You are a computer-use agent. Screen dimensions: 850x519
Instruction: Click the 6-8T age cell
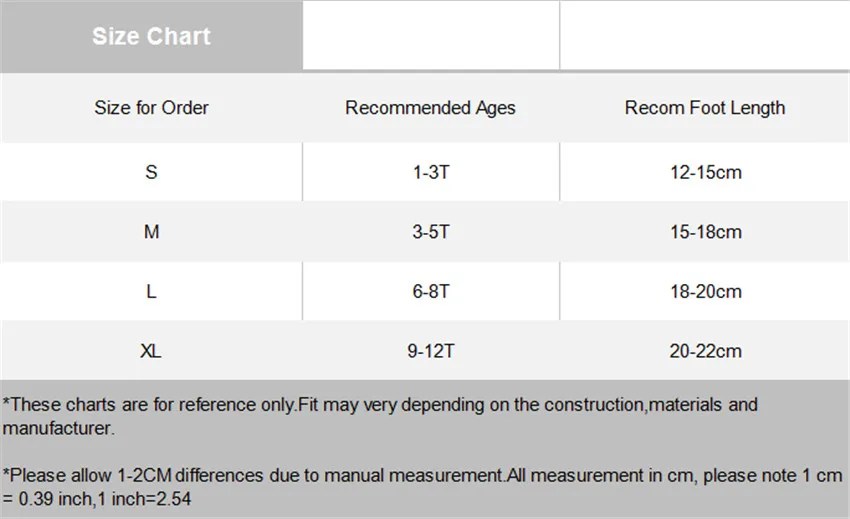pos(431,291)
